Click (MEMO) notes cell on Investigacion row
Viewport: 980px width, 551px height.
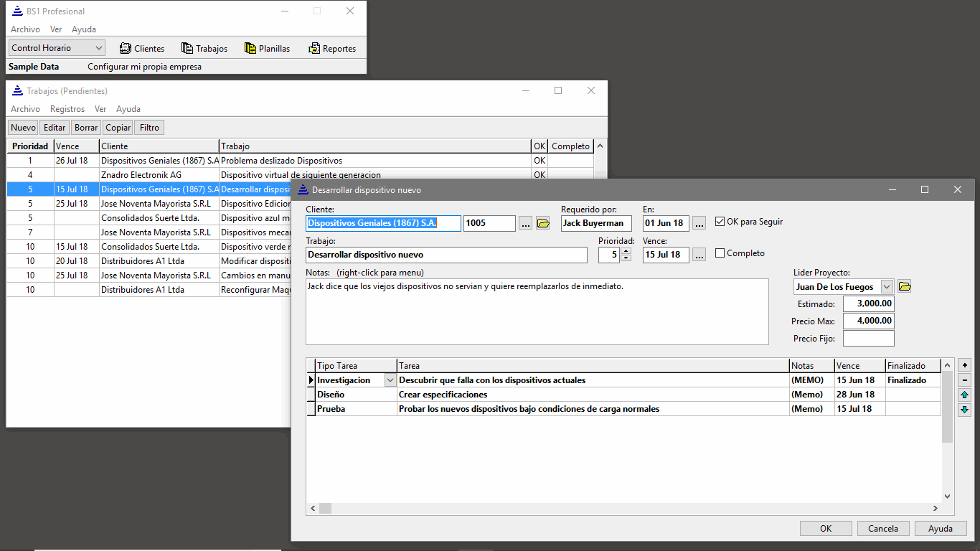812,380
